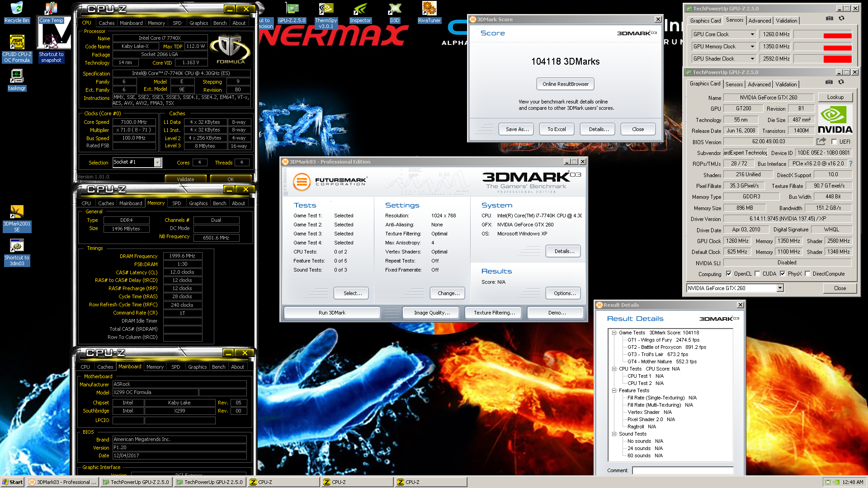Image resolution: width=868 pixels, height=488 pixels.
Task: Click Texture Filtering... button in 3DMark03
Action: [494, 313]
